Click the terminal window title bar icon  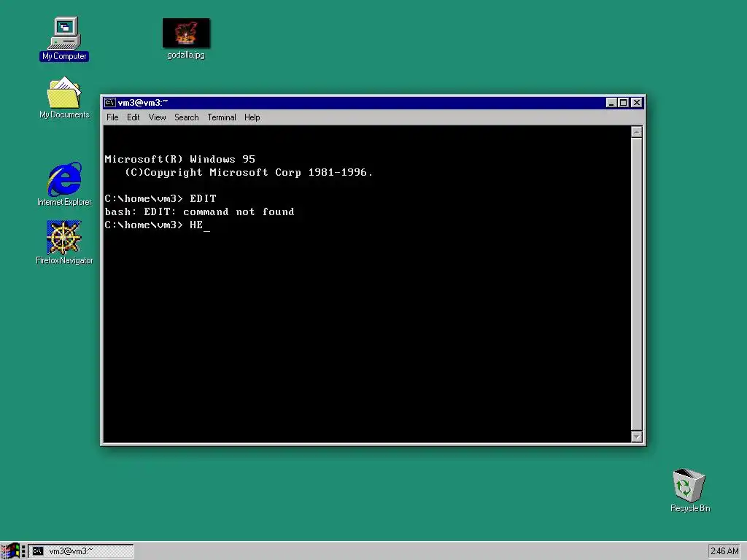click(109, 102)
